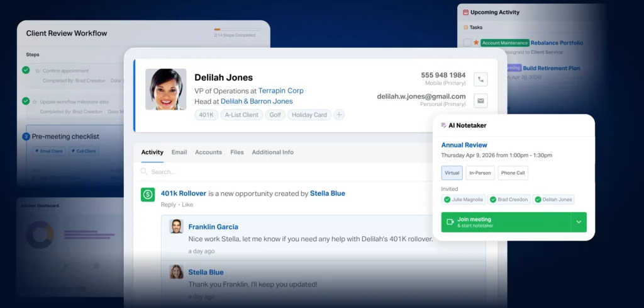
Task: Click the A-List Client tag chip
Action: pyautogui.click(x=241, y=115)
